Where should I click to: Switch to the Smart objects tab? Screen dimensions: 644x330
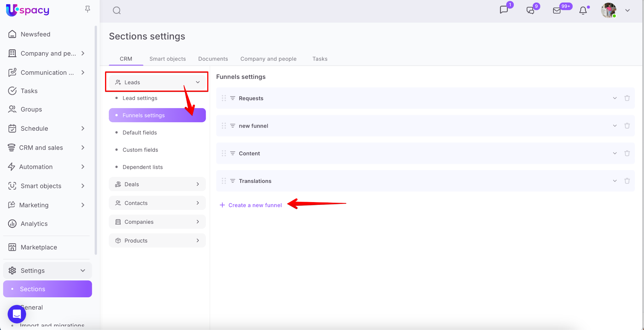click(168, 59)
